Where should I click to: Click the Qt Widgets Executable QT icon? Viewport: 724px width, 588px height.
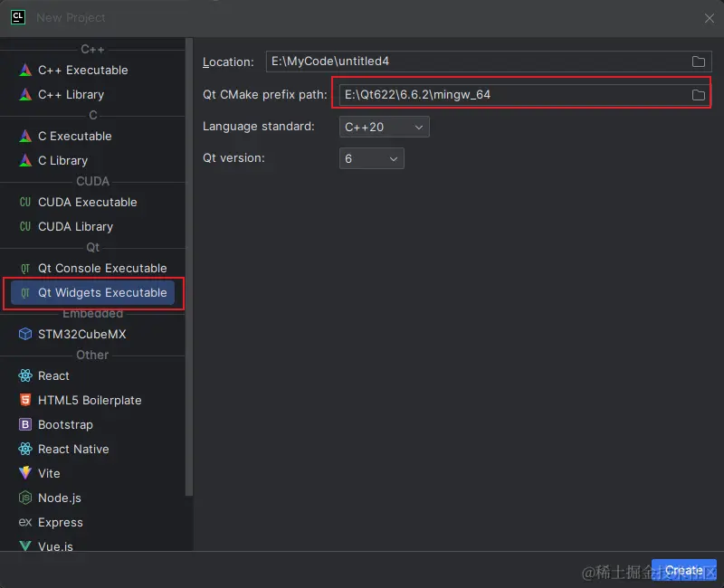[25, 292]
